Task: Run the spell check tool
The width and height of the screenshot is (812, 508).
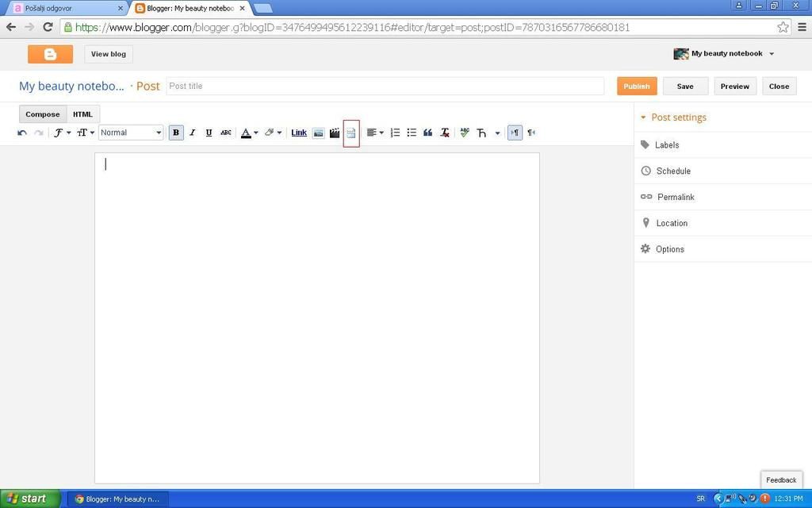Action: tap(465, 133)
